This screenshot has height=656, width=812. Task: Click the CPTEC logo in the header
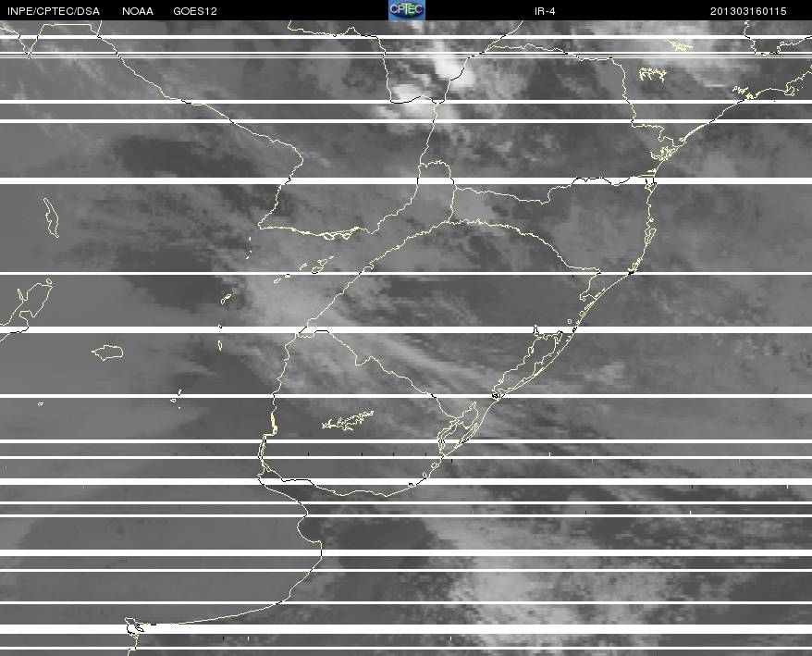(407, 10)
